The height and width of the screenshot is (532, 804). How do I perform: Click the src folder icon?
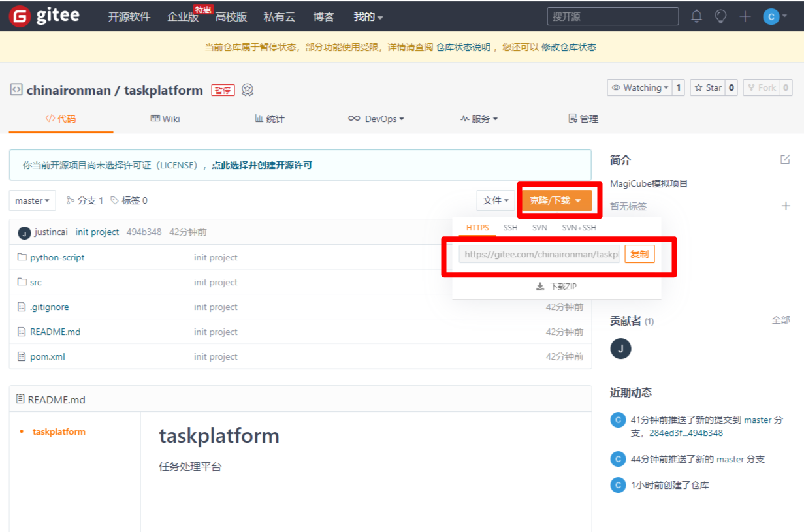point(22,282)
